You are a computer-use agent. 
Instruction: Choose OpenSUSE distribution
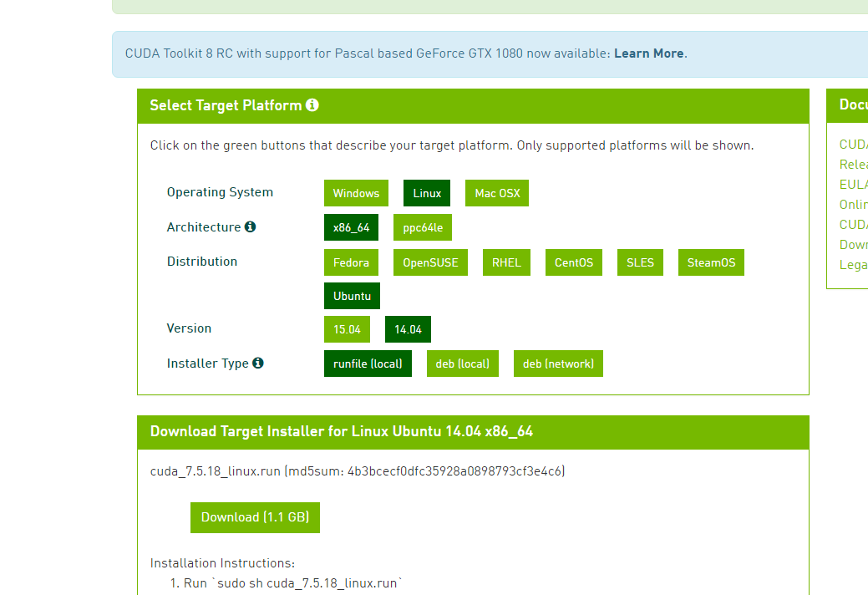click(430, 262)
